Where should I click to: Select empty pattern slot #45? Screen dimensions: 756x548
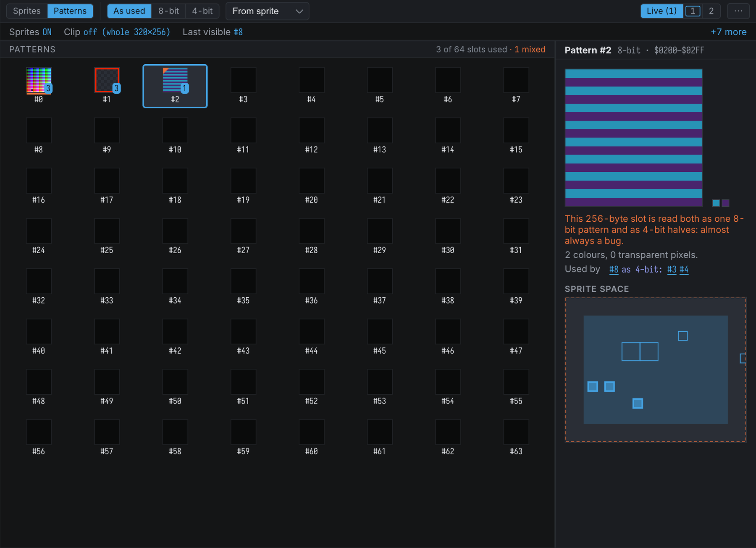click(x=380, y=332)
